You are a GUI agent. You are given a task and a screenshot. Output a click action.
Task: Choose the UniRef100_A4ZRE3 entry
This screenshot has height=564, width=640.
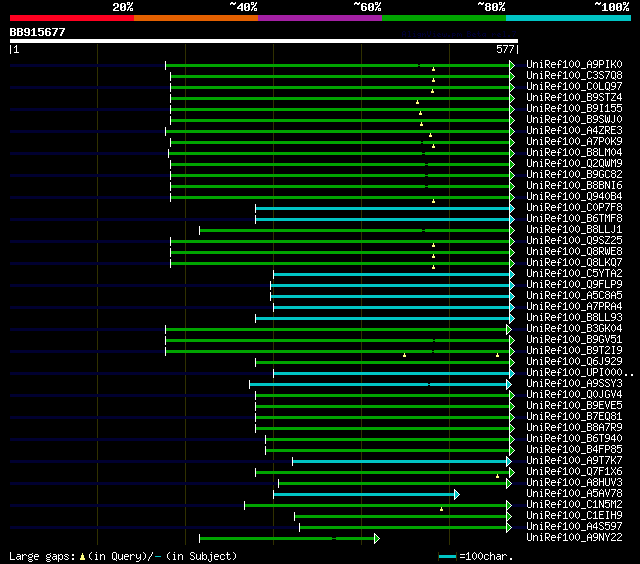(x=574, y=131)
